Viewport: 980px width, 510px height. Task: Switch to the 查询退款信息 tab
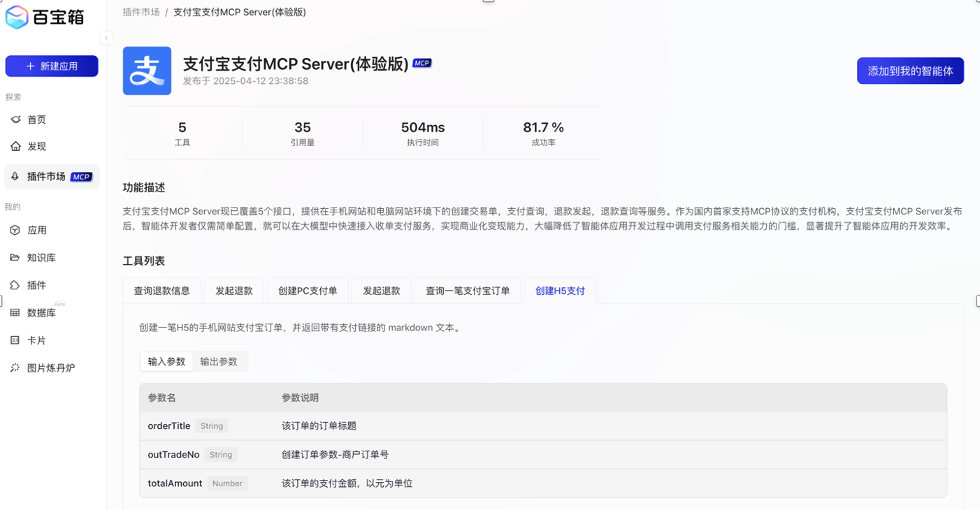(162, 291)
